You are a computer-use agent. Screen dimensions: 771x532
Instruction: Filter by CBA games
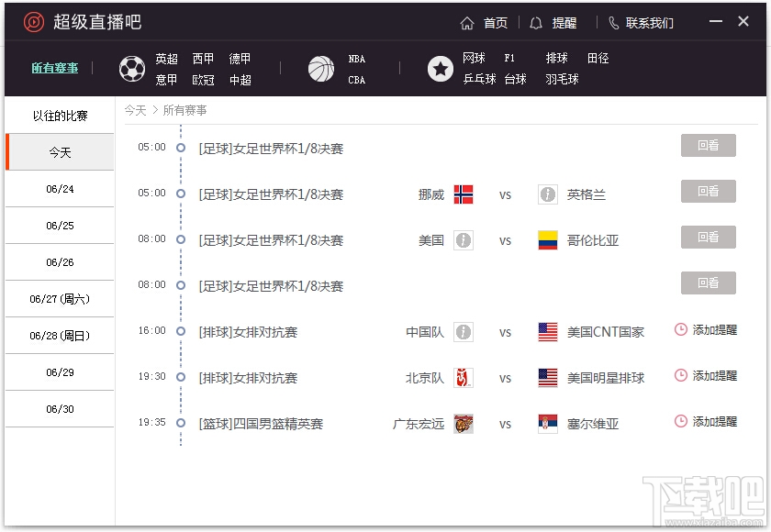pyautogui.click(x=356, y=80)
